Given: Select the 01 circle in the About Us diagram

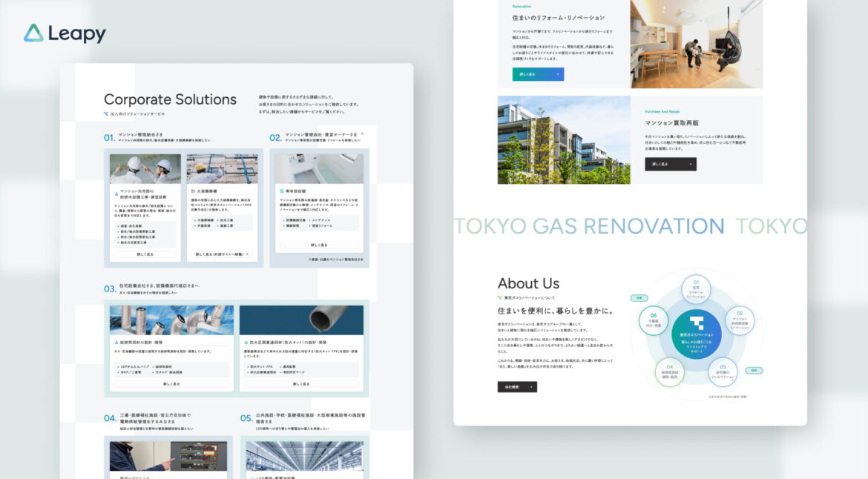Looking at the screenshot, I should [696, 288].
